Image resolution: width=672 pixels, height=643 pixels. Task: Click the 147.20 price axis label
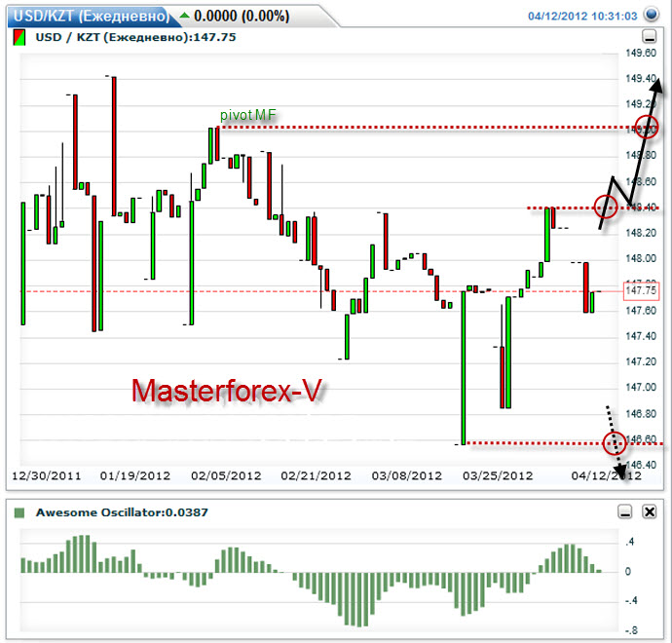641,361
